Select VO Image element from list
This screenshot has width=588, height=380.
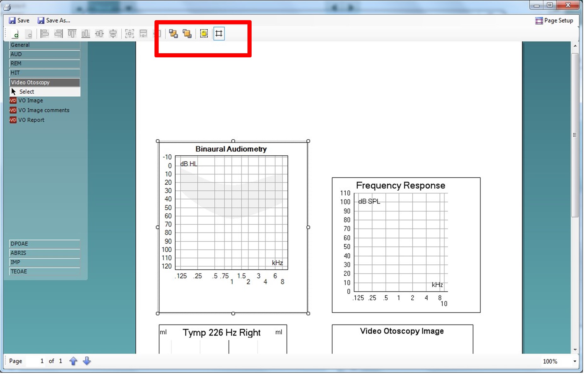(x=30, y=101)
